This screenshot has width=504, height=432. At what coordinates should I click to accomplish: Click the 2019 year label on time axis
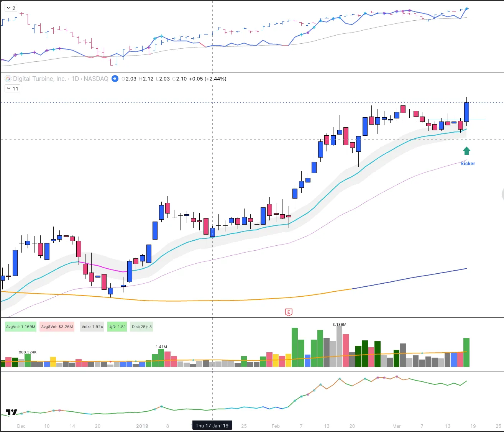tap(142, 426)
